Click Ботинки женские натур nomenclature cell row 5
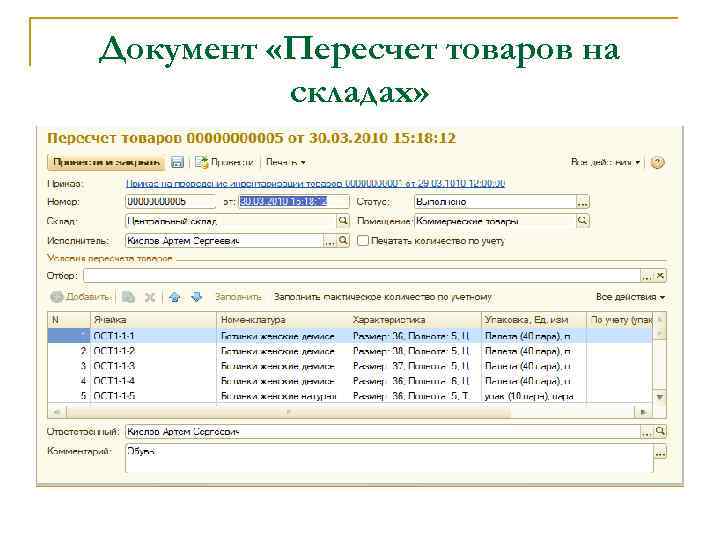This screenshot has height=540, width=720. 282,396
